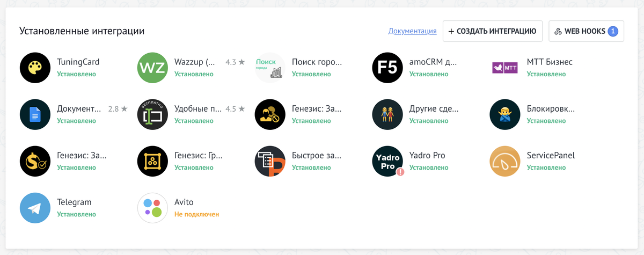Click the Не подключен status under Avito
Screen dimensions: 644x255
tap(196, 214)
